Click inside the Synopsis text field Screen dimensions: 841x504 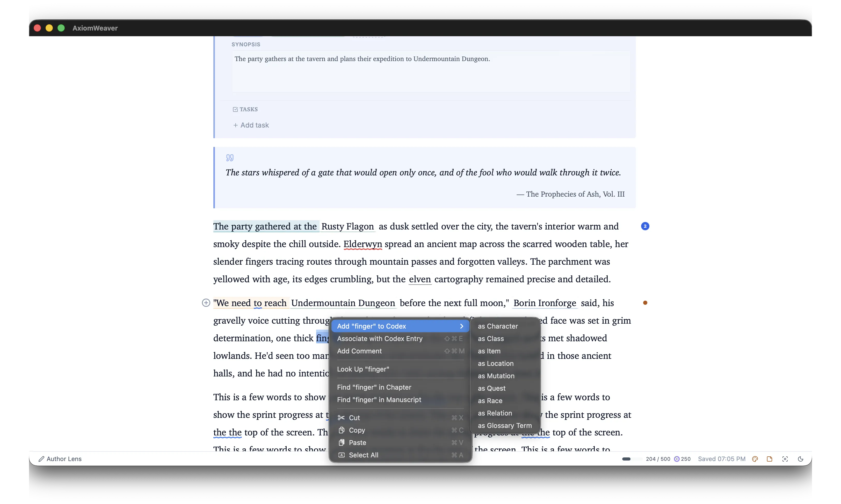click(x=430, y=71)
